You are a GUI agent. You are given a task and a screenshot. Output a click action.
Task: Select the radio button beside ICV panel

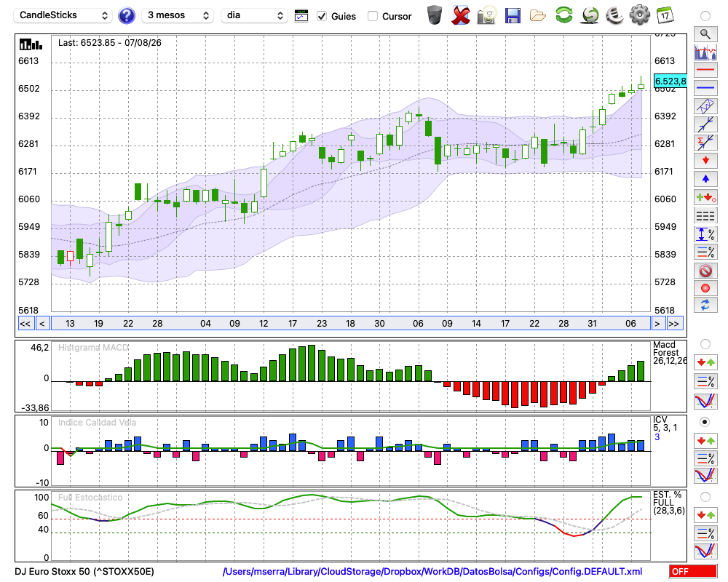[705, 422]
